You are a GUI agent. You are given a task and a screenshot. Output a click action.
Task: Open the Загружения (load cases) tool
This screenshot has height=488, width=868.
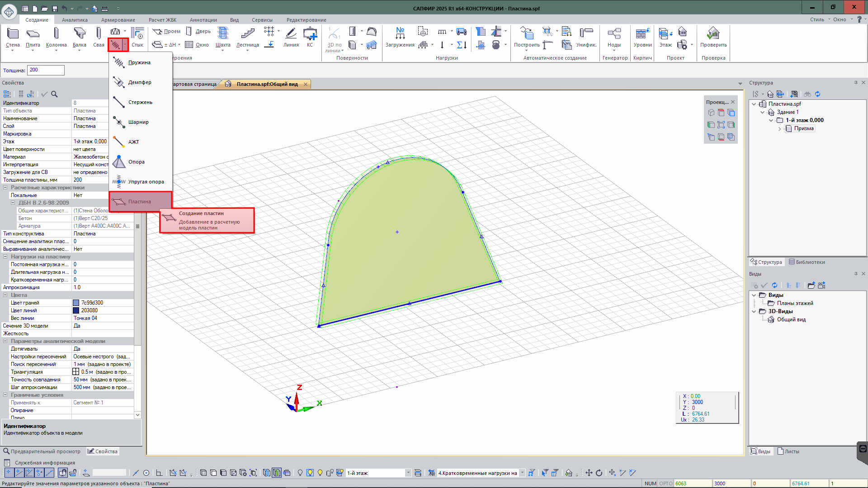pos(400,34)
